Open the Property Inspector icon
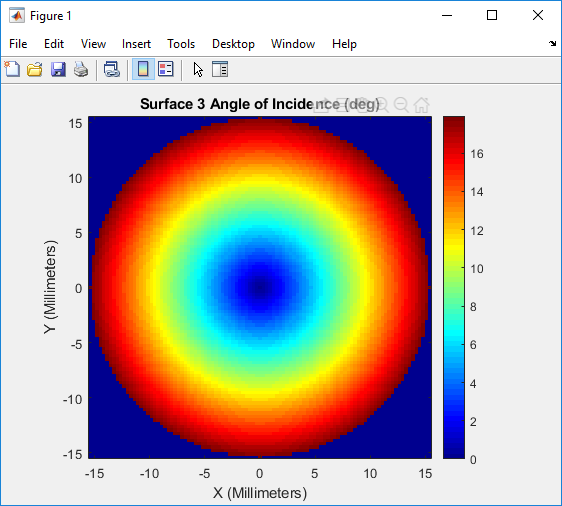562x506 pixels. click(x=220, y=69)
